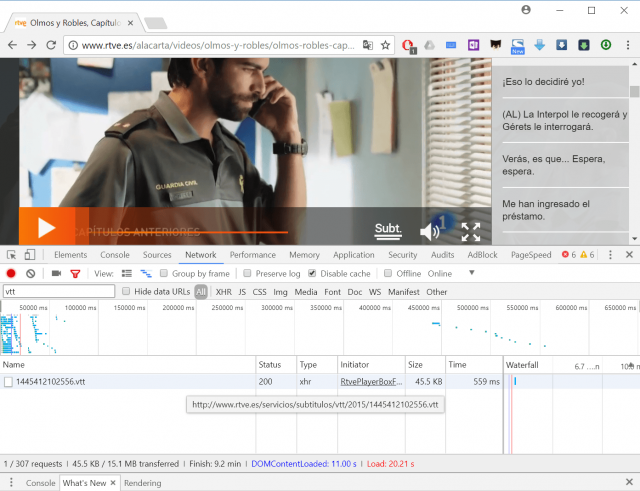Activate the inspect element picker icon
The height and width of the screenshot is (491, 640).
click(x=11, y=255)
